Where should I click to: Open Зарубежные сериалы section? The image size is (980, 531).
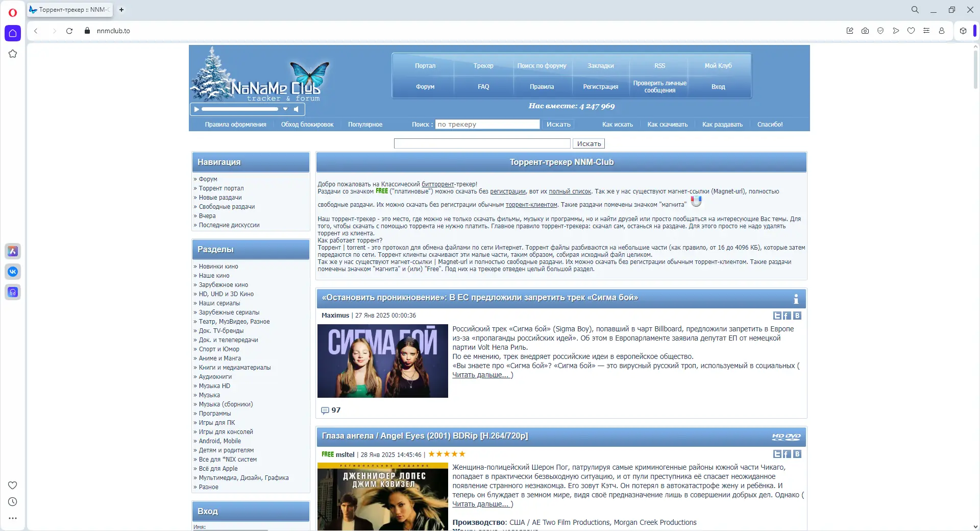click(229, 312)
